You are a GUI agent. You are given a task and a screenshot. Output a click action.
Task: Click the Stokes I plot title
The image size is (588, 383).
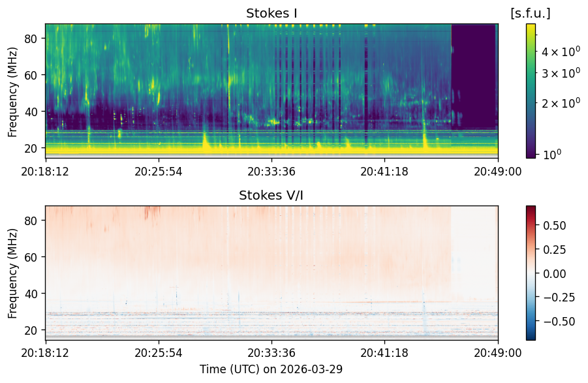(x=271, y=14)
